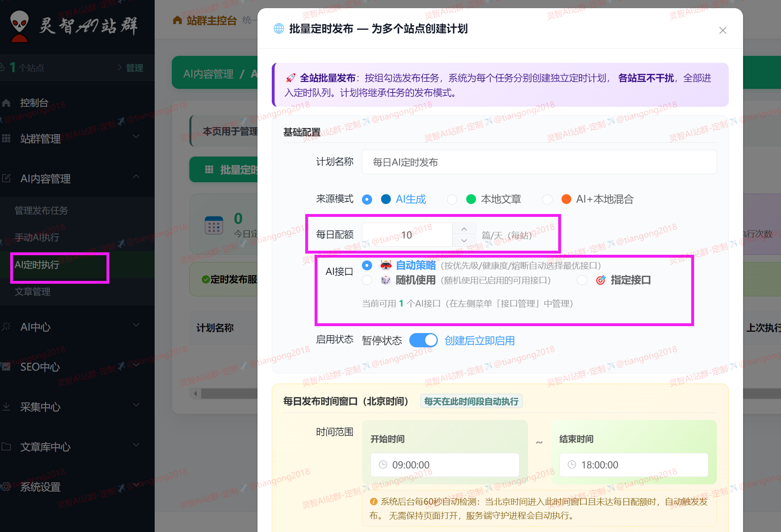Expand the 文章库中心 section
Screen dimensions: 781x532
point(136,445)
